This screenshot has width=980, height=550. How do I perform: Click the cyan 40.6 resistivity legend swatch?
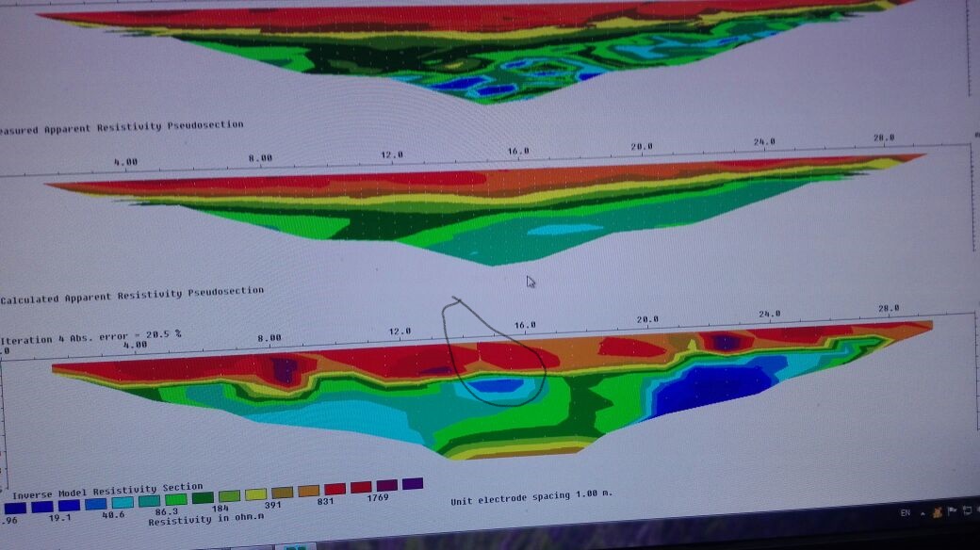point(122,503)
